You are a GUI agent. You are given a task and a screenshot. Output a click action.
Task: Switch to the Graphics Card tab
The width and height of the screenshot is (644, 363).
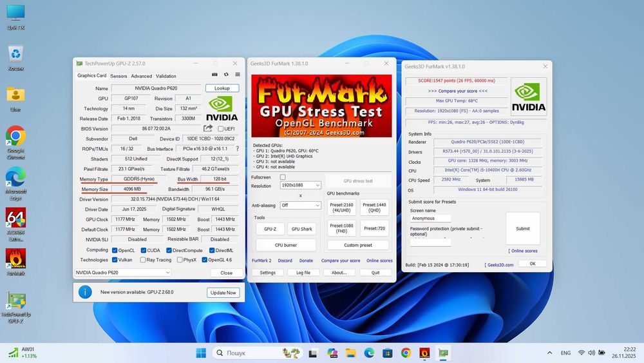91,75
